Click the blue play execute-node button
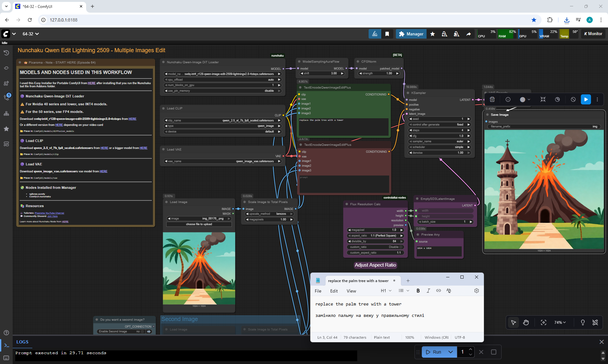The image size is (608, 364). pos(586,99)
